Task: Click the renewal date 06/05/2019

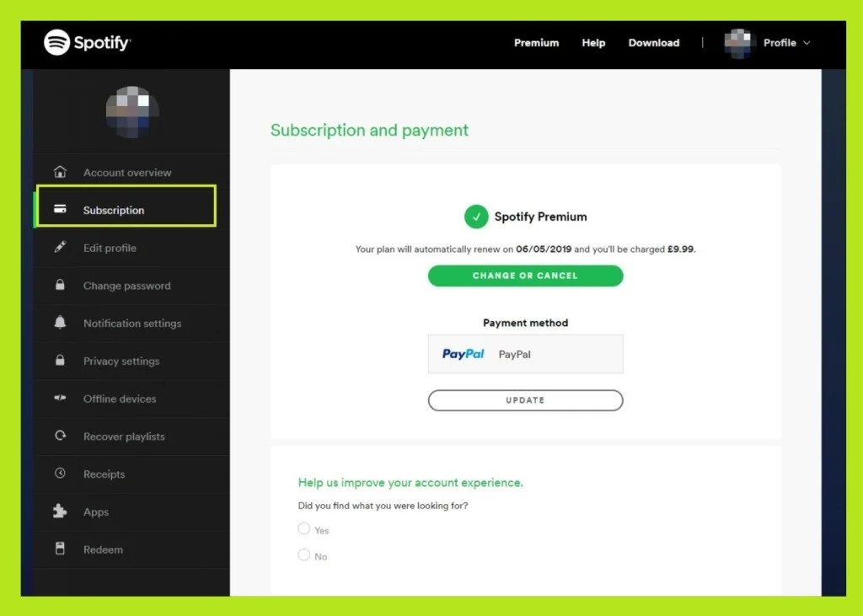Action: 544,249
